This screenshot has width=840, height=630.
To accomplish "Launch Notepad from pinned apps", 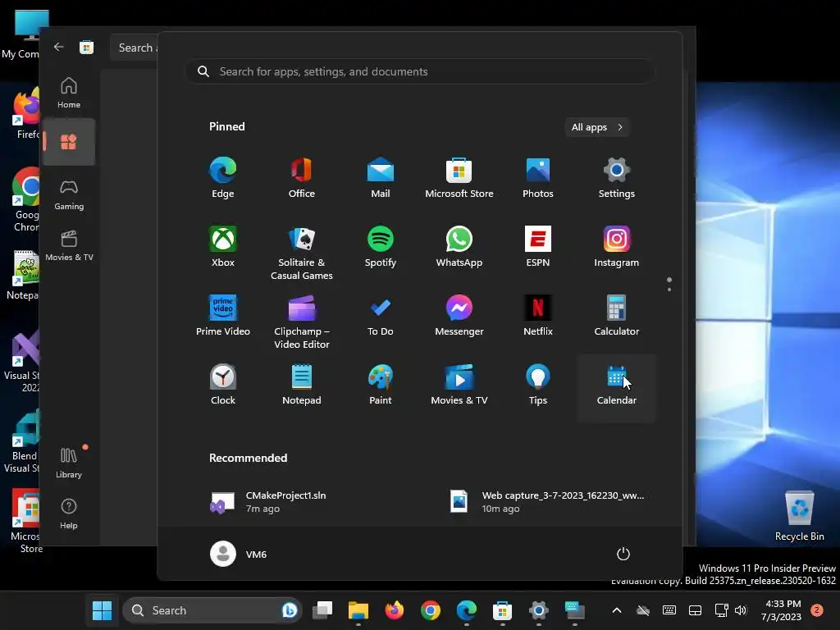I will [302, 385].
